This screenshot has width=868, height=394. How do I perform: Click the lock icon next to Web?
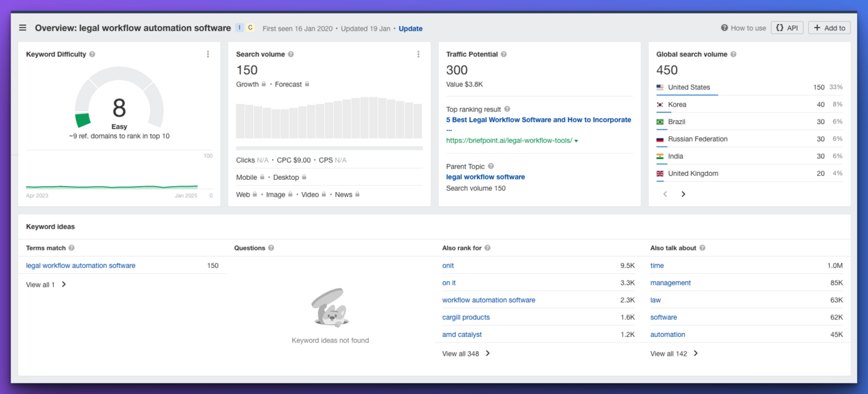(255, 195)
